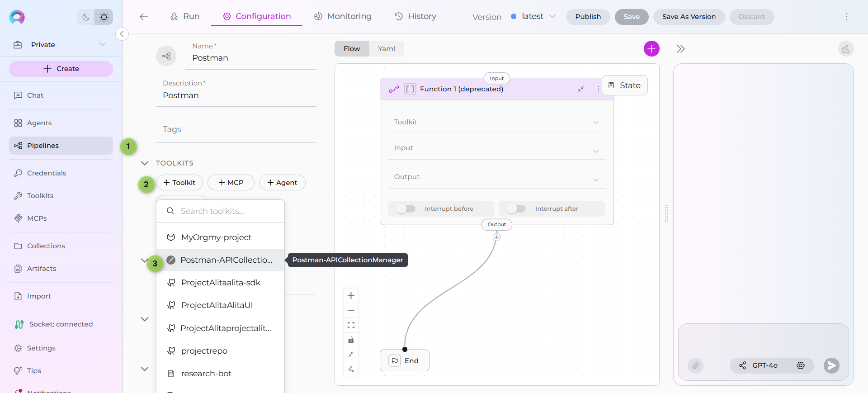Image resolution: width=868 pixels, height=393 pixels.
Task: Click the attach file paperclip icon
Action: click(x=695, y=365)
